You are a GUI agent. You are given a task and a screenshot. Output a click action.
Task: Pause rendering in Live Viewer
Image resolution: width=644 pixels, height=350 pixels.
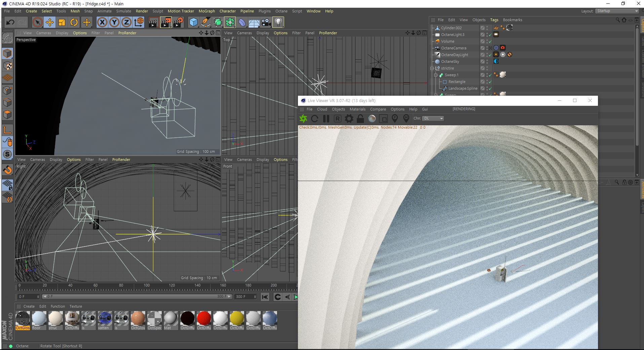(x=326, y=119)
